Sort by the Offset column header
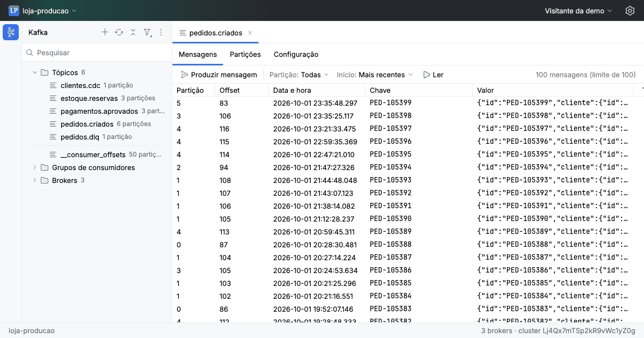This screenshot has width=644, height=338. (x=241, y=90)
